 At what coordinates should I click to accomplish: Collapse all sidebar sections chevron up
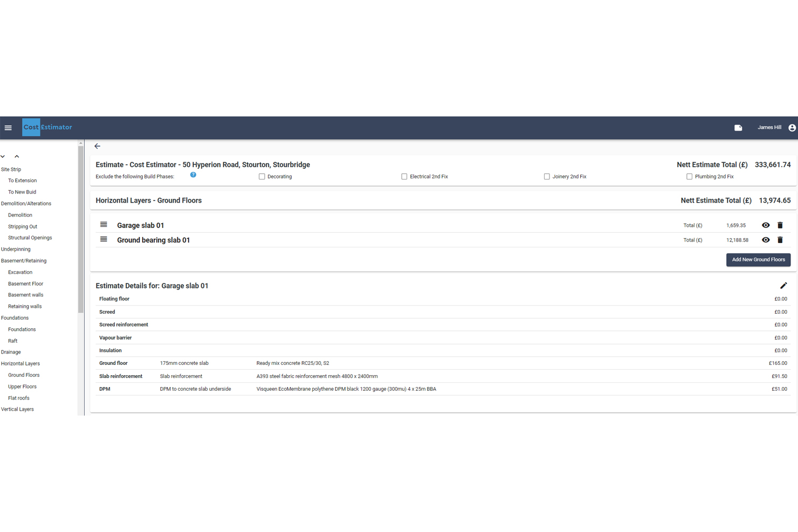click(x=17, y=156)
